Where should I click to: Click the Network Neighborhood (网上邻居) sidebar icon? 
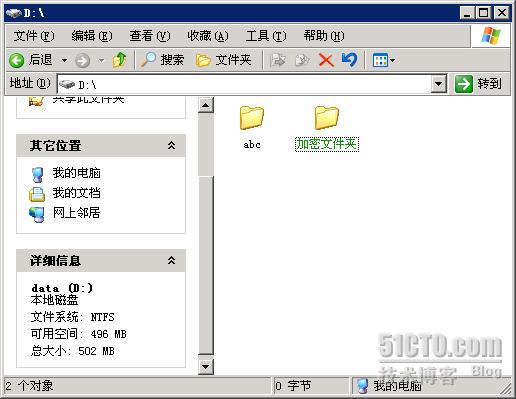37,214
